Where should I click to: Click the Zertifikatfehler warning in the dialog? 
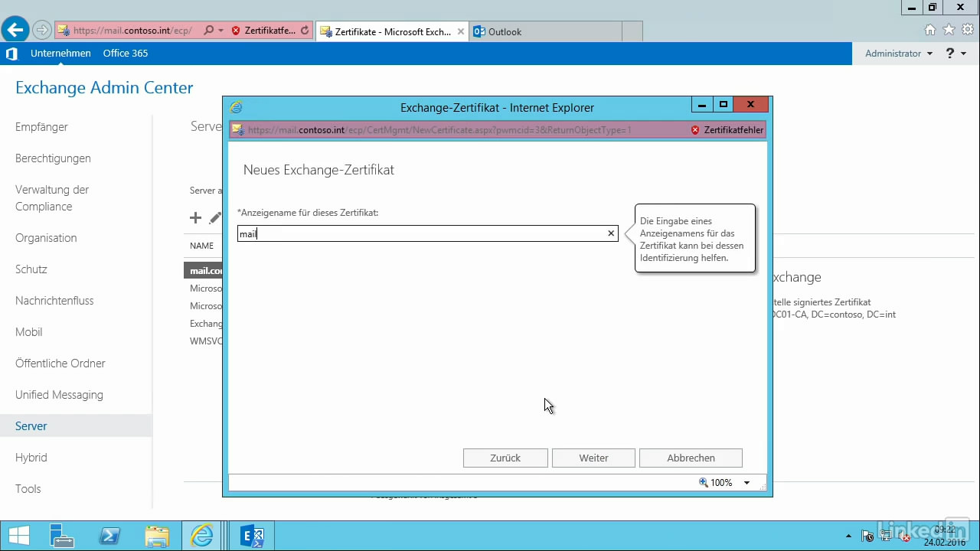coord(727,130)
